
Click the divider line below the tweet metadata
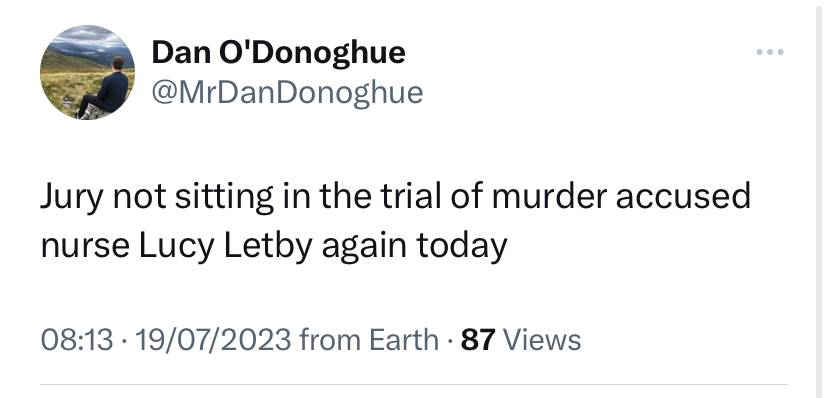click(x=413, y=384)
